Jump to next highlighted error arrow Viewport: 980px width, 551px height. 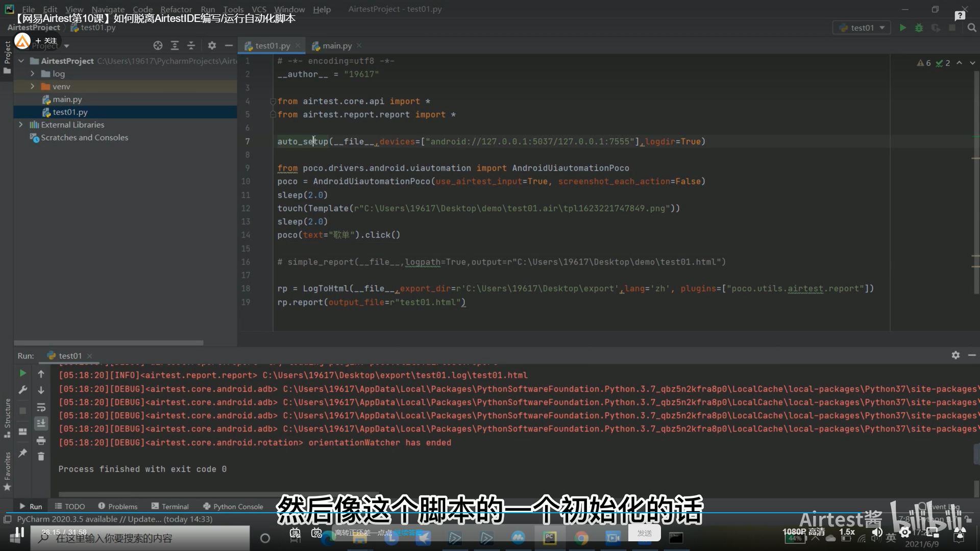972,63
